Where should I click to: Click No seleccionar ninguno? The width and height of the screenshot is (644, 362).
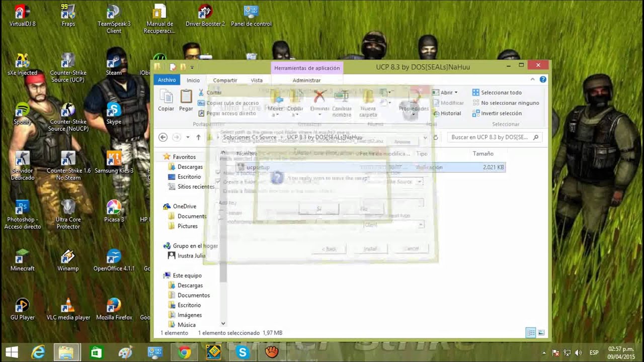click(x=505, y=103)
